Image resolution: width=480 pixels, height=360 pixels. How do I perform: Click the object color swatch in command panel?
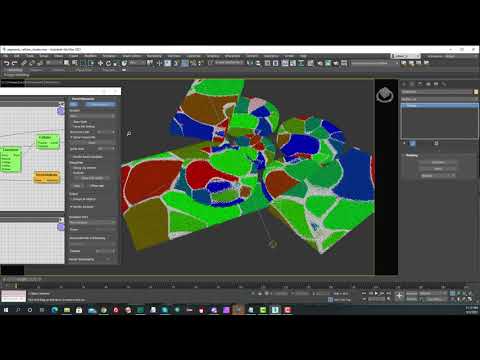click(x=476, y=92)
